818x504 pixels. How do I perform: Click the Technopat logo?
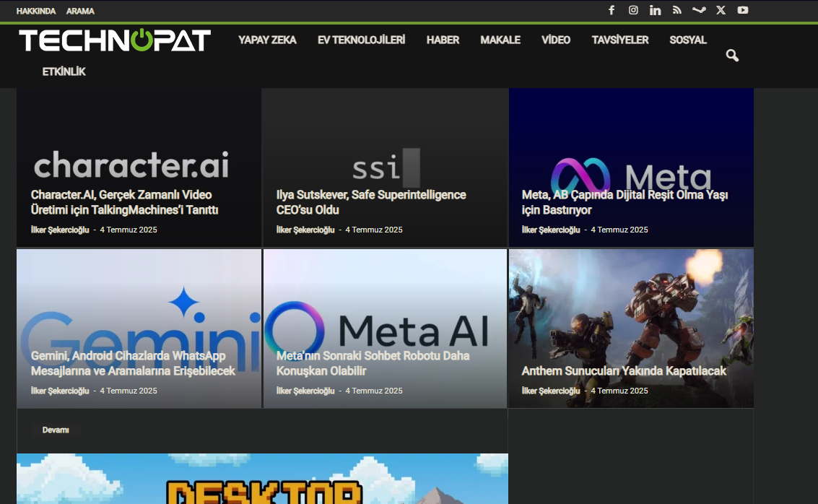click(115, 40)
